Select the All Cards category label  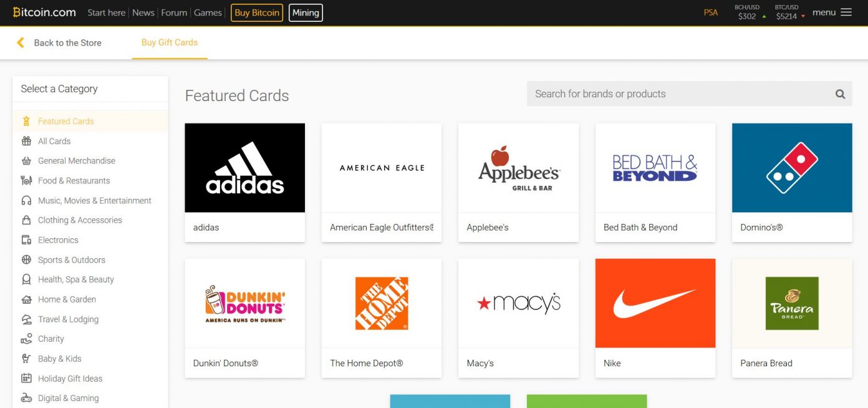pyautogui.click(x=54, y=141)
